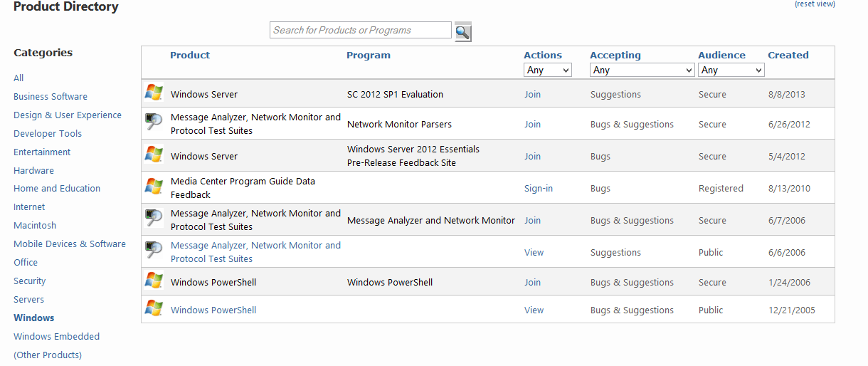Viewport: 868px width, 366px height.
Task: Focus the Search for Products or Programs field
Action: (360, 30)
